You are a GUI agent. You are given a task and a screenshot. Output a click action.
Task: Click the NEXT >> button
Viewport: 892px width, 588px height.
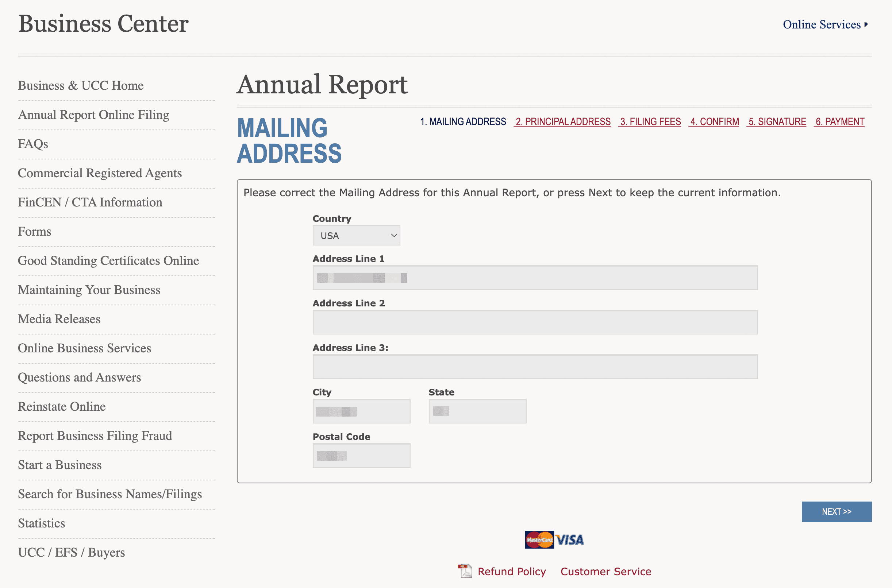coord(837,511)
